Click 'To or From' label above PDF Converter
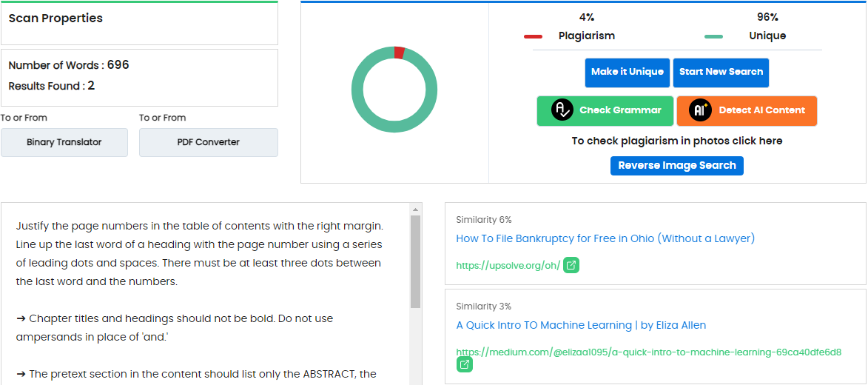 162,118
